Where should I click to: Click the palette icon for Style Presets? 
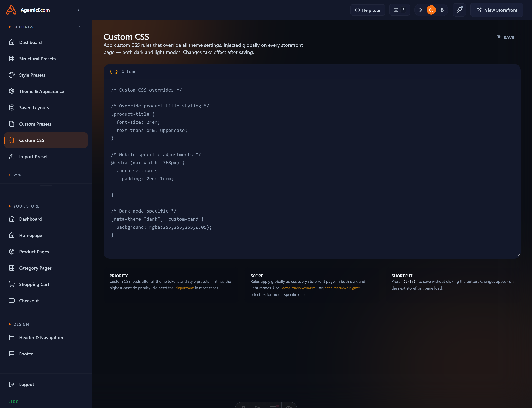click(12, 75)
